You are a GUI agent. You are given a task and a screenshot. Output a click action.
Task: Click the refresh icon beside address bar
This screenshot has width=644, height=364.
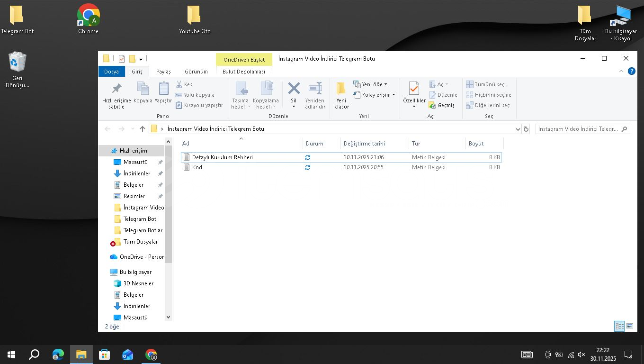526,129
